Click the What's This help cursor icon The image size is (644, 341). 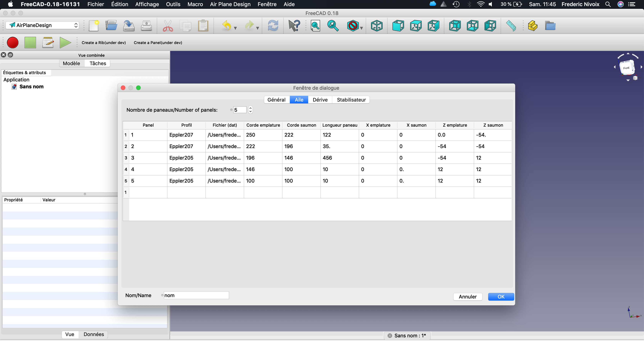294,25
